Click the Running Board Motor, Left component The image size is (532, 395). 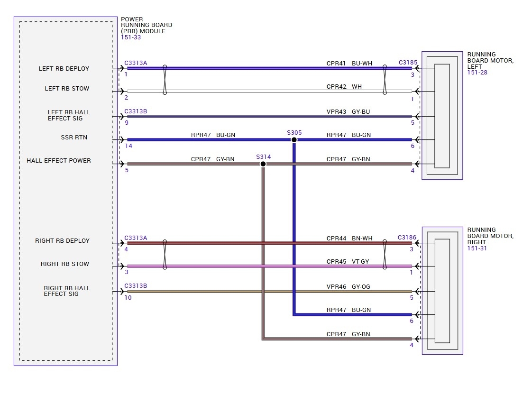pos(442,116)
